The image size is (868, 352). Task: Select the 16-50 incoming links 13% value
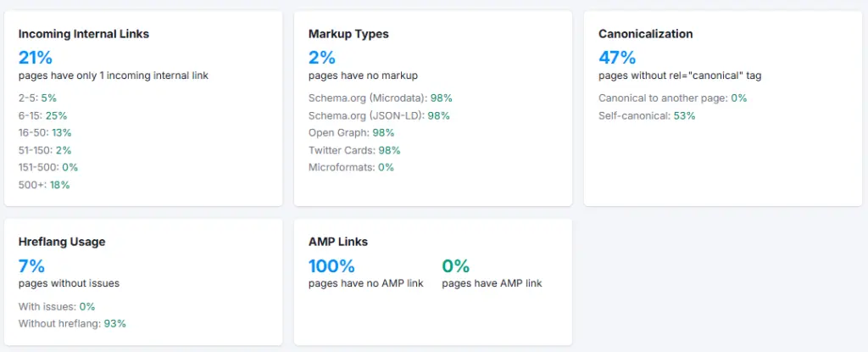[x=61, y=132]
